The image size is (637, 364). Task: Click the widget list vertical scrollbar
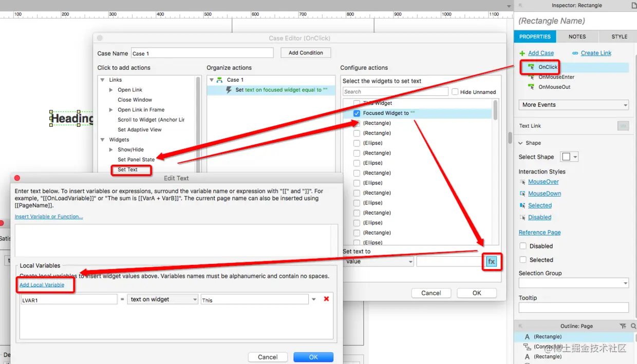[496, 110]
